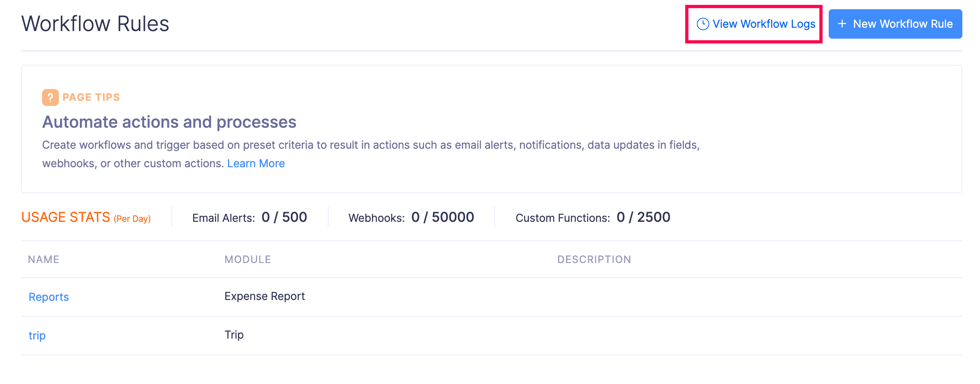Select the MODULE column header
980x384 pixels.
tap(248, 259)
